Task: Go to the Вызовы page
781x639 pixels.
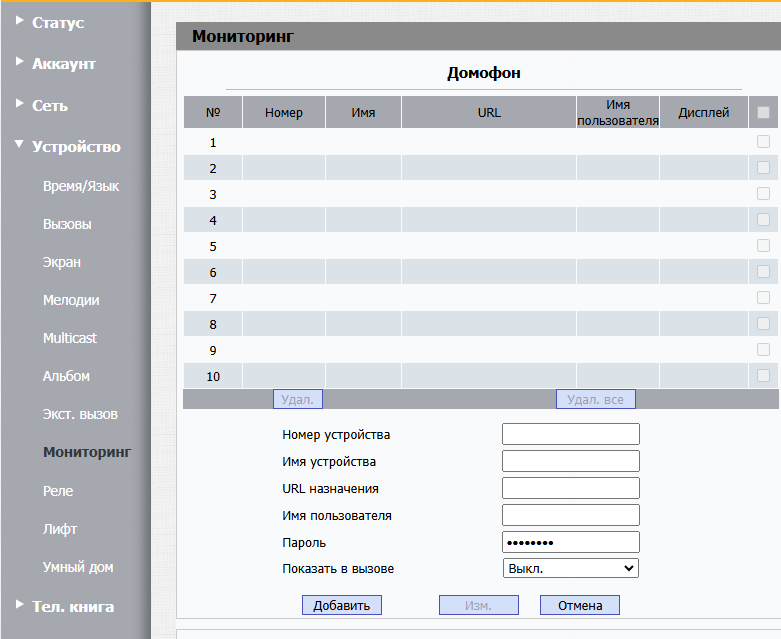Action: click(x=67, y=225)
